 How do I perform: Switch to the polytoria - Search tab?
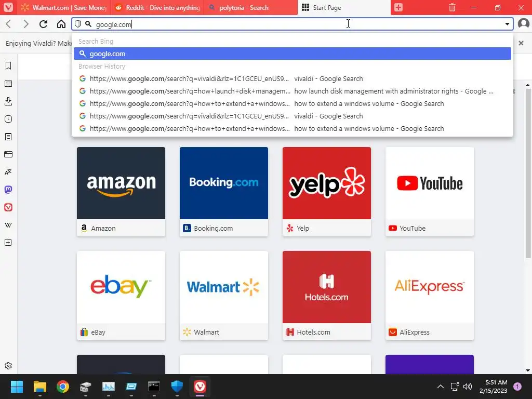coord(251,7)
